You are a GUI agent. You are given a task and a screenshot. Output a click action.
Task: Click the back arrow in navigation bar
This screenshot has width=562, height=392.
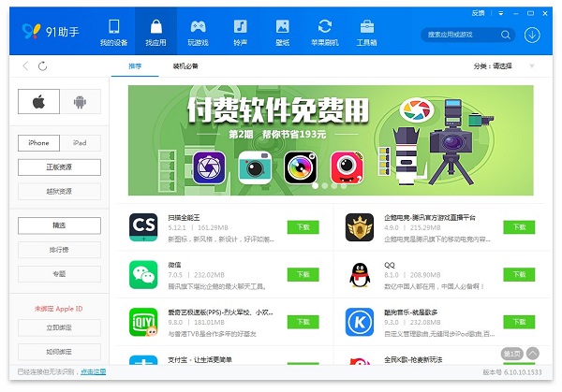(x=25, y=66)
